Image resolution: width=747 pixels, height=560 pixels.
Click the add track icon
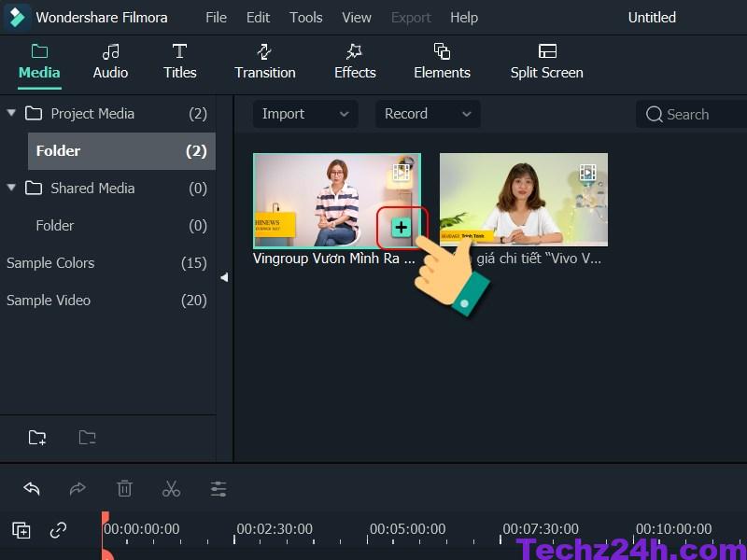coord(21,530)
